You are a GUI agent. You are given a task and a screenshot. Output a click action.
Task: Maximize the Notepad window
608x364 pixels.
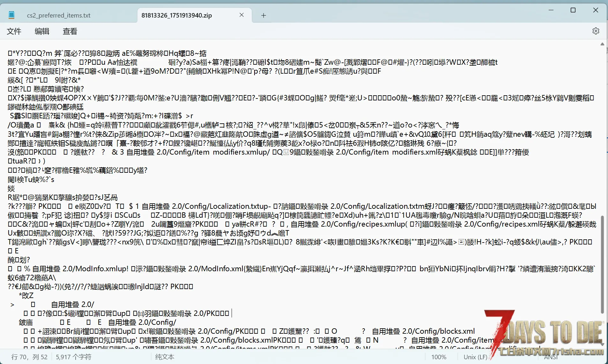click(x=573, y=10)
